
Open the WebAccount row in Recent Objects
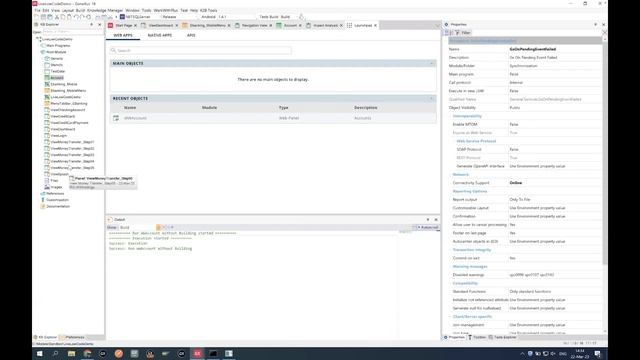(x=273, y=118)
